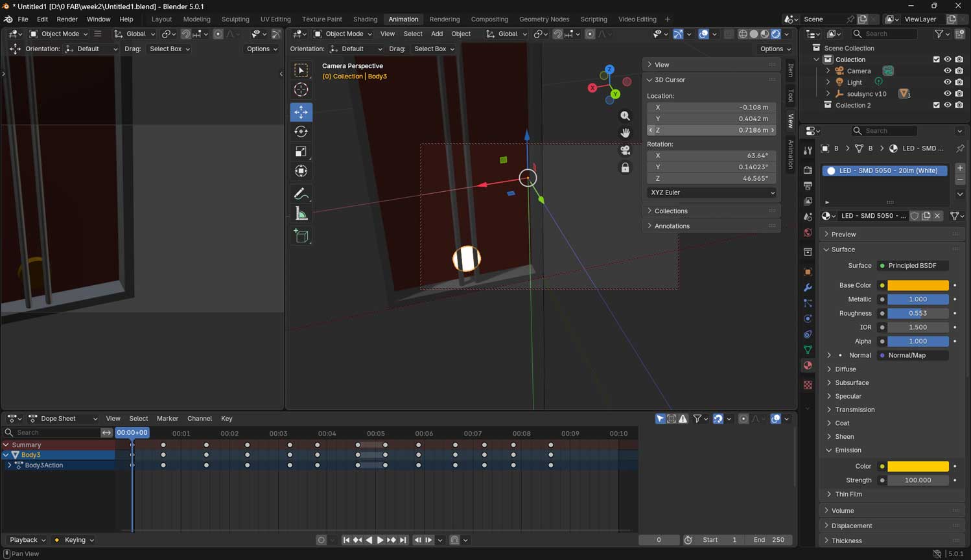Switch to the Shading workspace tab
The height and width of the screenshot is (560, 971).
coord(365,19)
